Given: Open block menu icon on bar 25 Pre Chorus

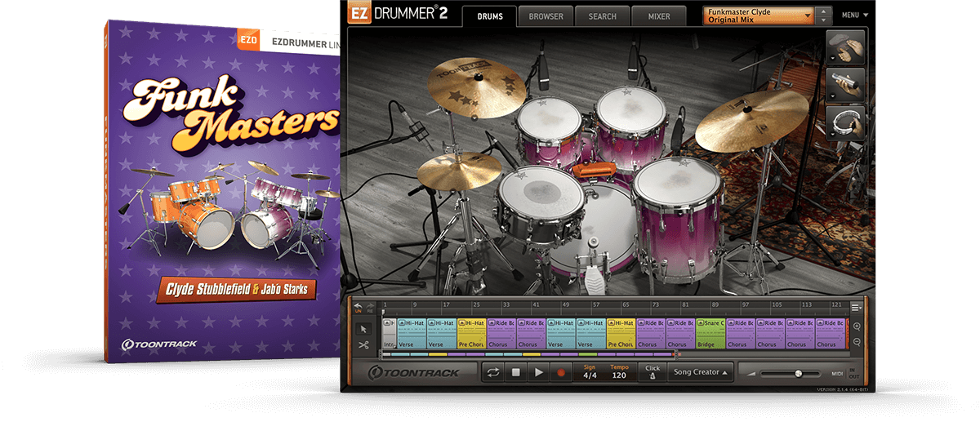Looking at the screenshot, I should (462, 324).
